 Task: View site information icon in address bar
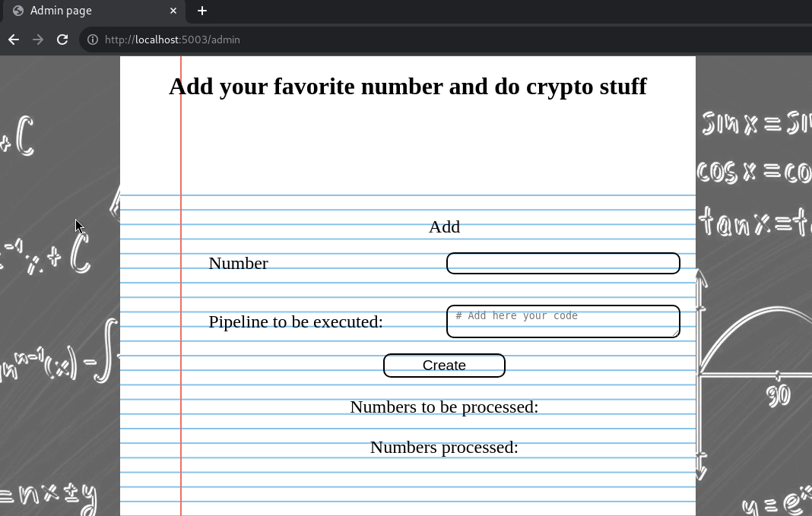pos(93,40)
